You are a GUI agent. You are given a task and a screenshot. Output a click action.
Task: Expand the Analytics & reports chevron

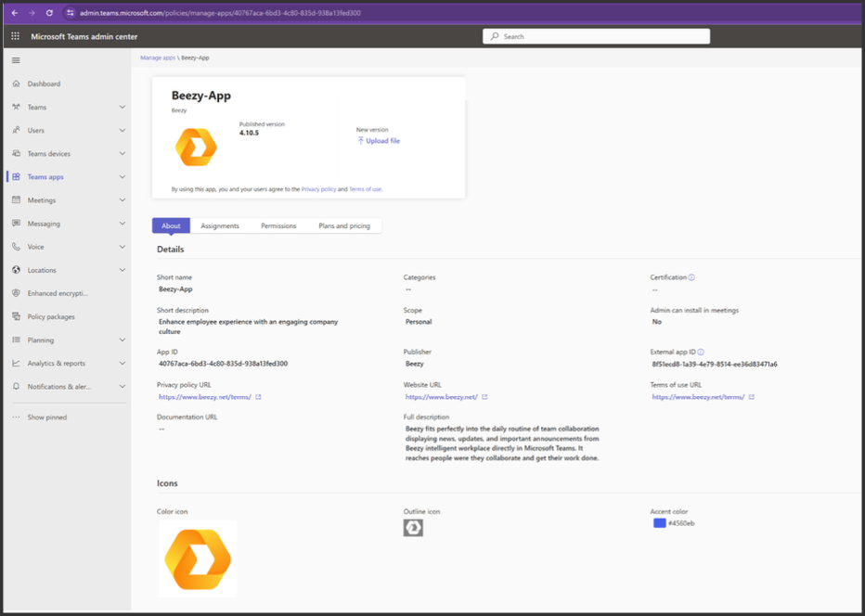click(123, 364)
